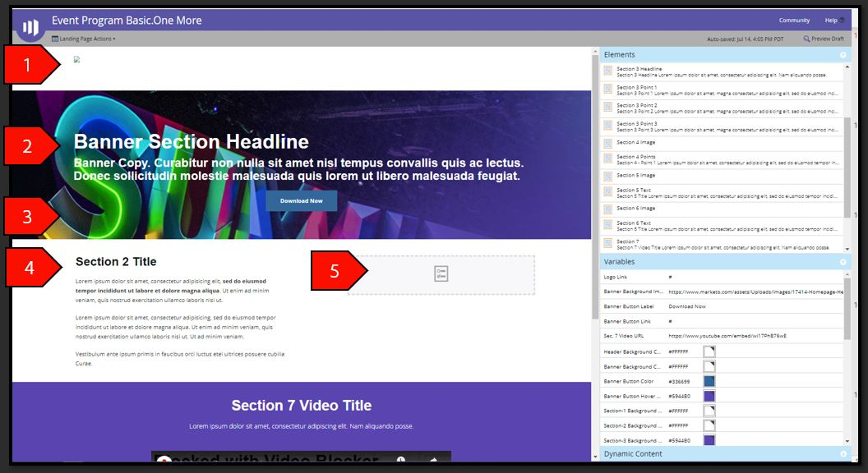Click the Preview Draft button
Image resolution: width=868 pixels, height=473 pixels.
[823, 39]
